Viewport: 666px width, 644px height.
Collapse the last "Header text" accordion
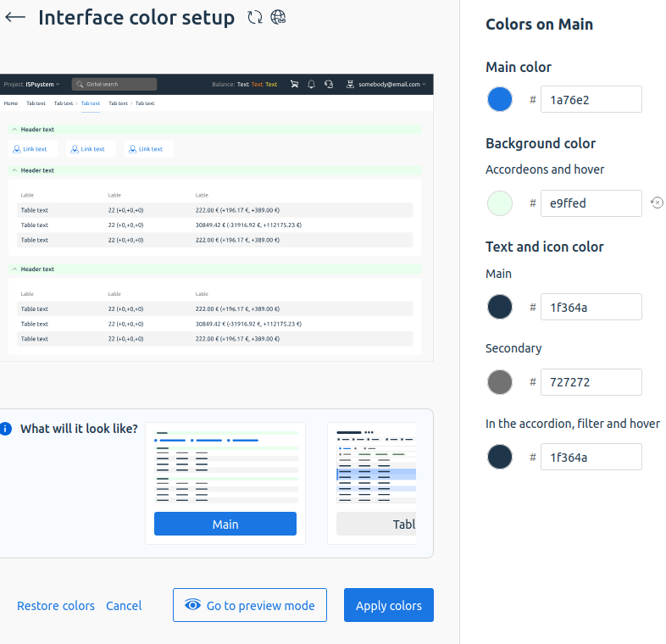(x=15, y=269)
